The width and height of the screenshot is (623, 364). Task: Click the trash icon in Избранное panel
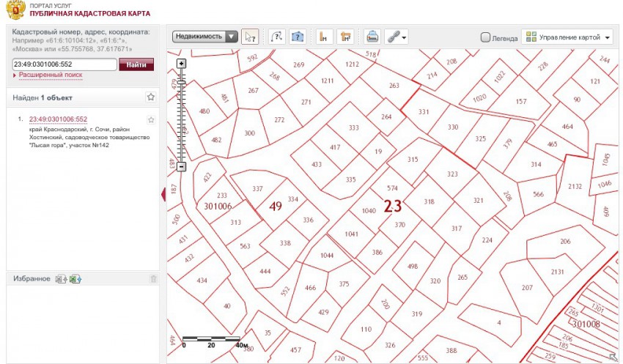[153, 279]
